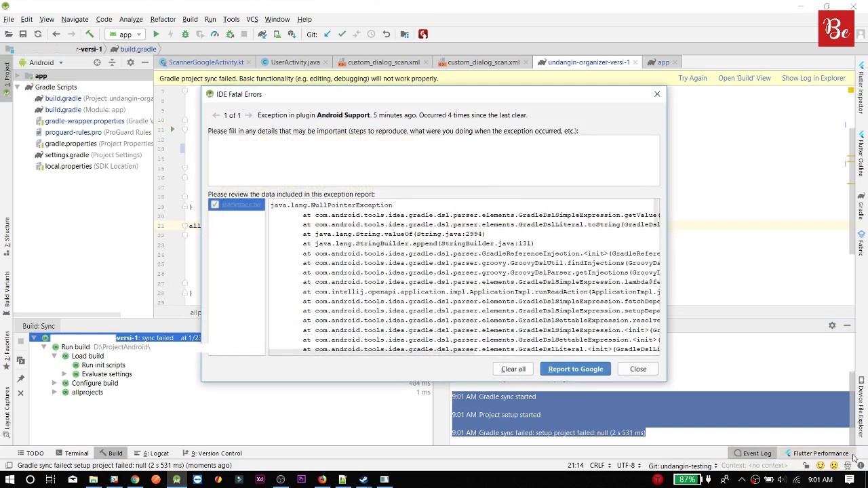868x488 pixels.
Task: Click the Make Project hammer icon
Action: point(90,34)
